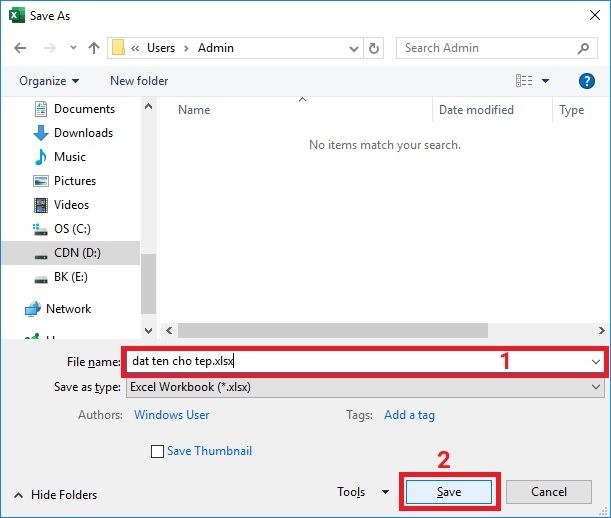Click the Network globe icon
This screenshot has width=611, height=518.
[x=33, y=309]
